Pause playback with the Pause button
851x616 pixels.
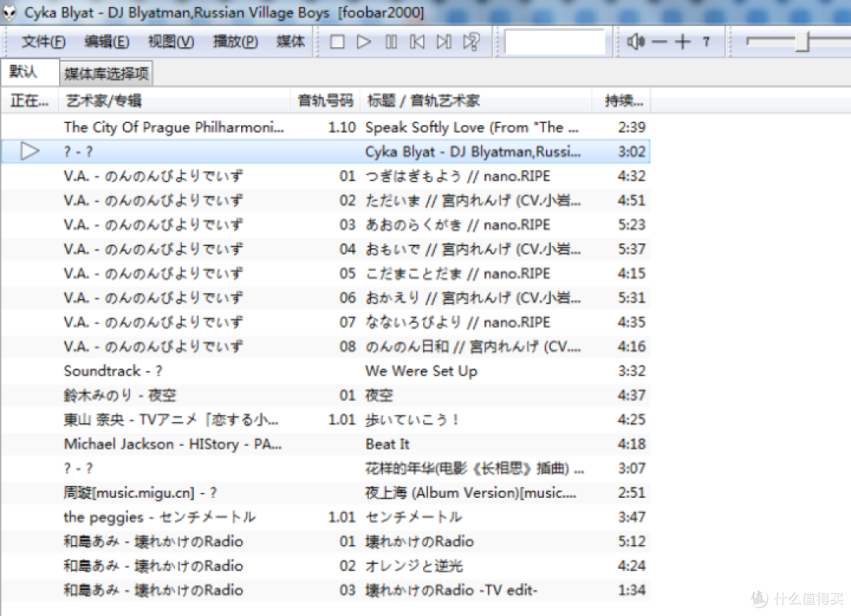(x=391, y=42)
